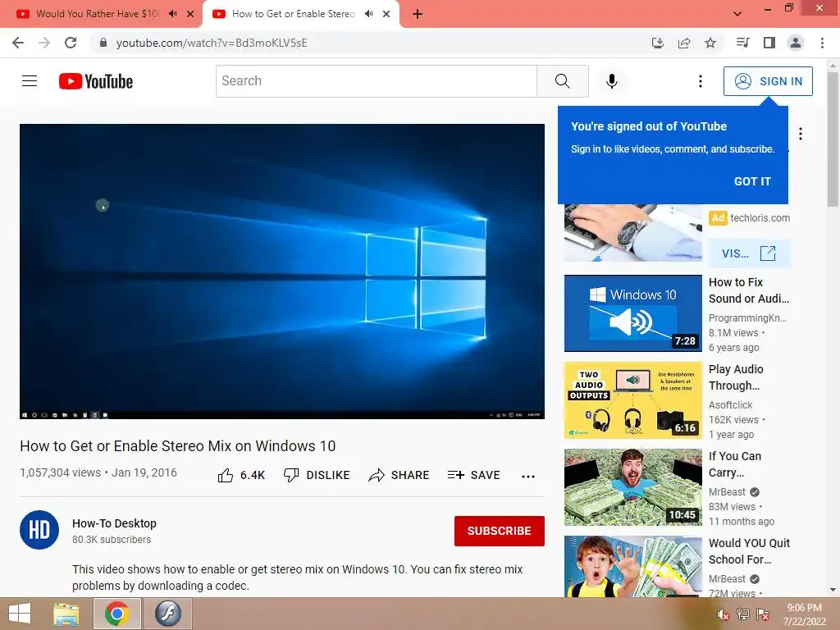Click scrollbar down arrow

coord(833,591)
